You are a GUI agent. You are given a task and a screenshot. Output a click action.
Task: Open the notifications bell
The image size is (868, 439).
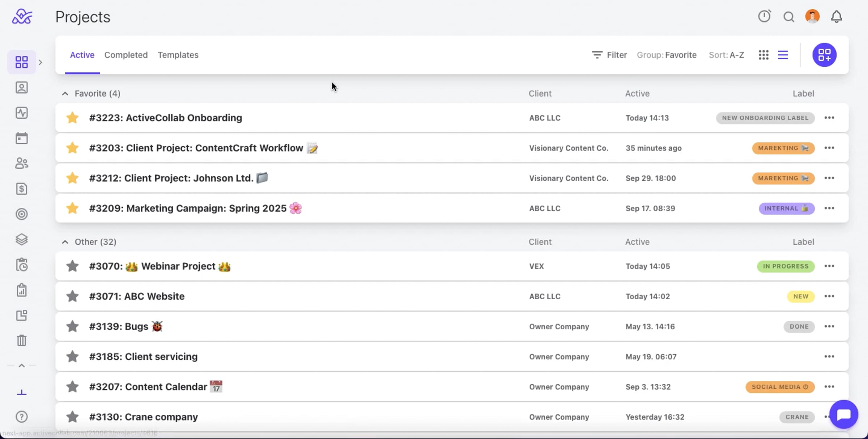coord(837,17)
